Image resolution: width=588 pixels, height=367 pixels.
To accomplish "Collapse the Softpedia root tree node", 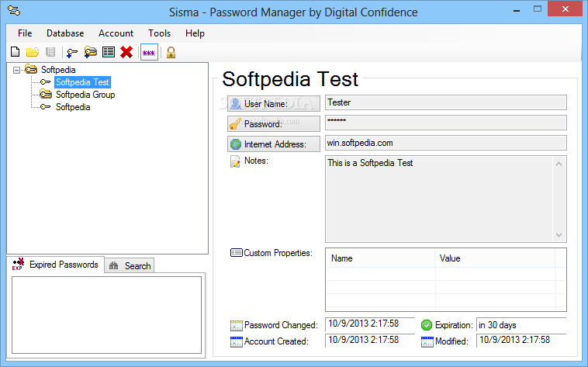I will (17, 70).
